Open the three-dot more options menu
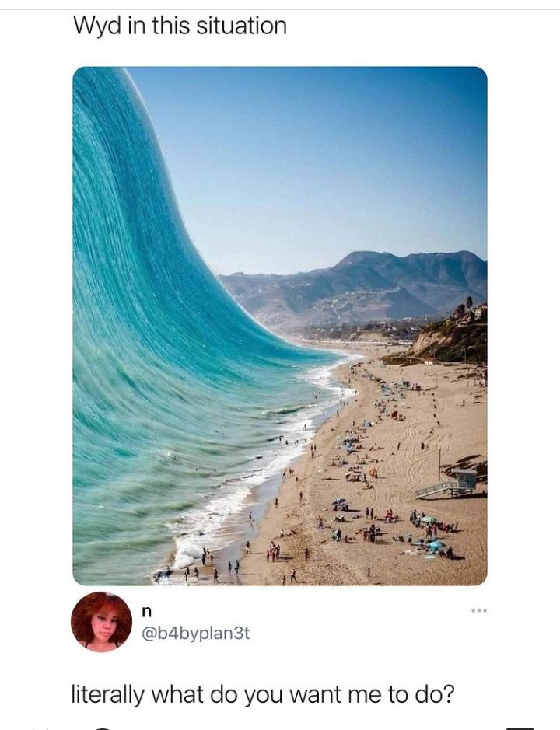This screenshot has width=560, height=730. coord(478,610)
